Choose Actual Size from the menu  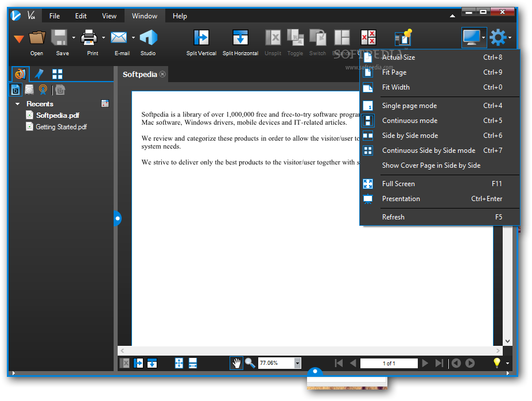click(x=440, y=57)
